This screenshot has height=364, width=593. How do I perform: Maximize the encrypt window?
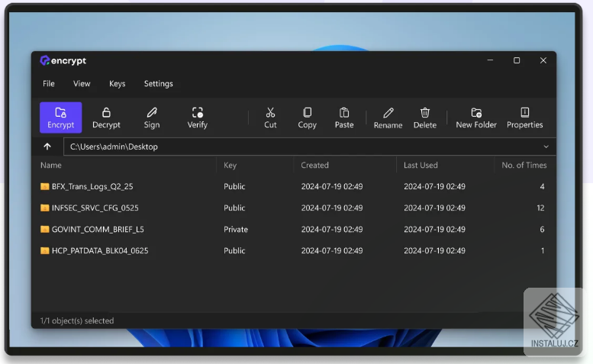coord(517,60)
